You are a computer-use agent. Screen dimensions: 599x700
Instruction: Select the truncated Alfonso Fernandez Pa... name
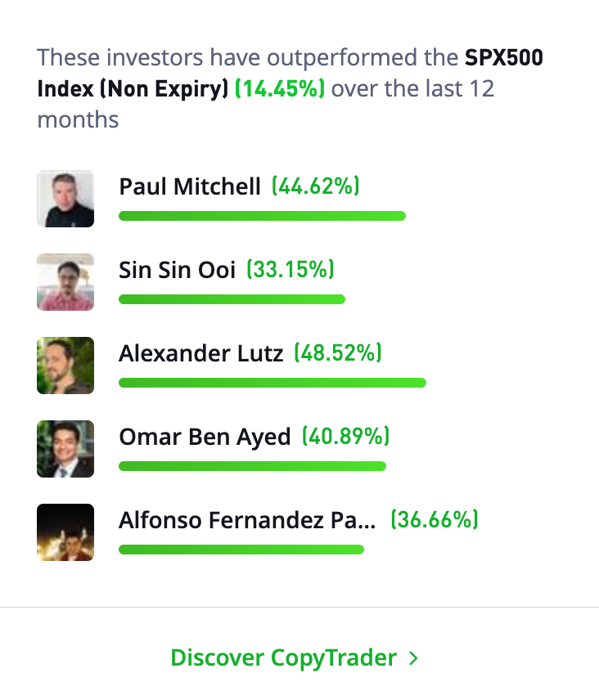point(247,521)
